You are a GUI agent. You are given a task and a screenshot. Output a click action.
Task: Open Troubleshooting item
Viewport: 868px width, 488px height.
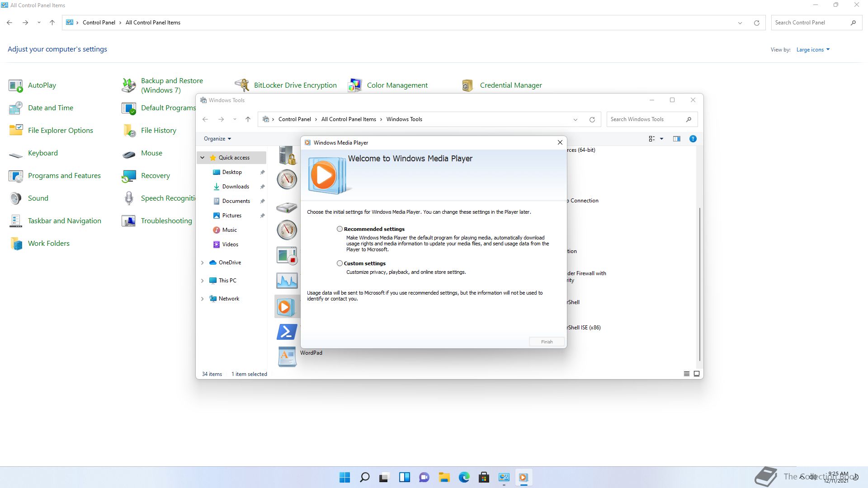157,221
